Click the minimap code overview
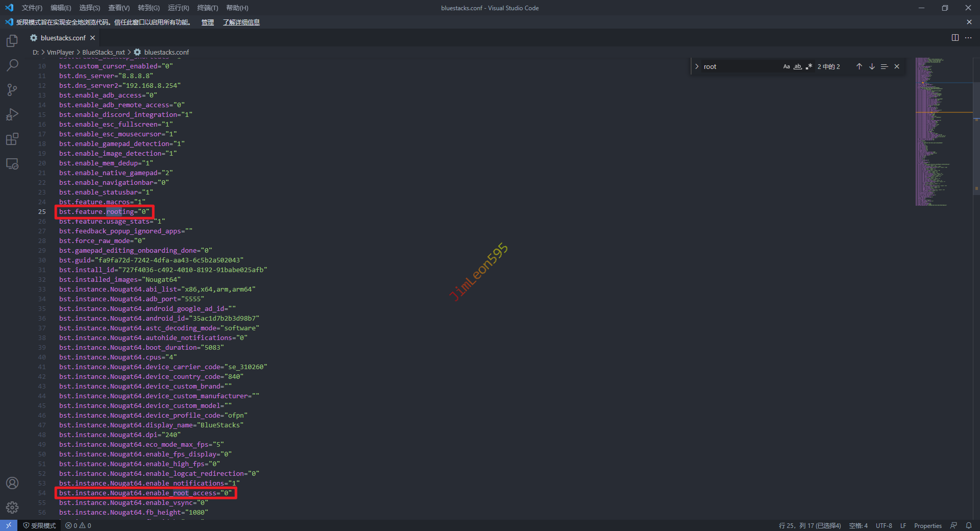980x531 pixels. click(932, 133)
